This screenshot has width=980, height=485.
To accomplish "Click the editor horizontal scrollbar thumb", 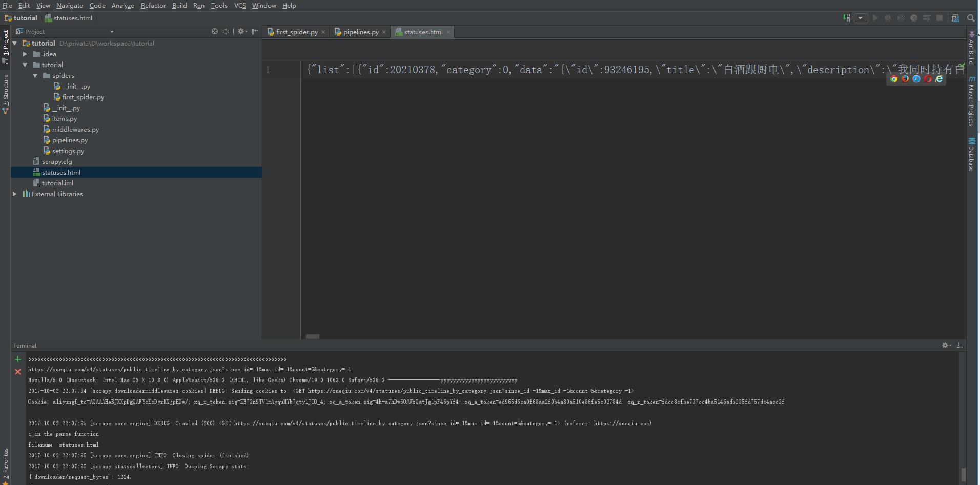I will pos(313,336).
